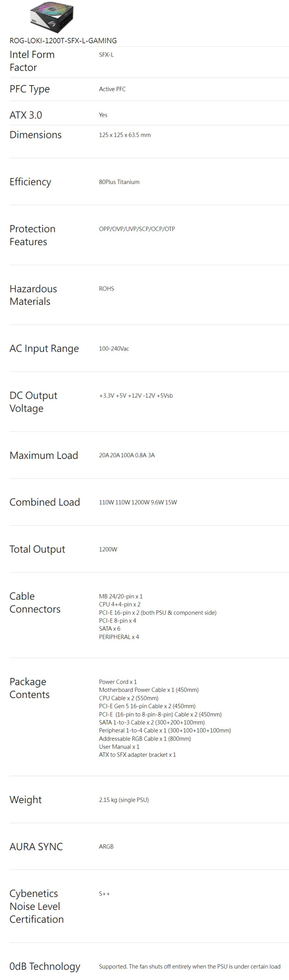The width and height of the screenshot is (289, 980).
Task: Click the DC Output Voltage heading
Action: [x=33, y=402]
